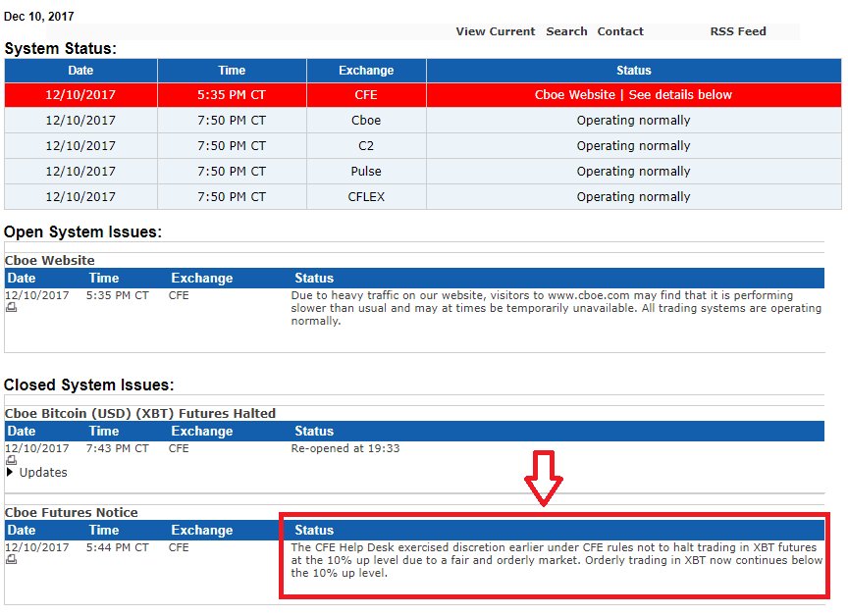848x616 pixels.
Task: Click the Status header in System Status table
Action: click(x=634, y=71)
